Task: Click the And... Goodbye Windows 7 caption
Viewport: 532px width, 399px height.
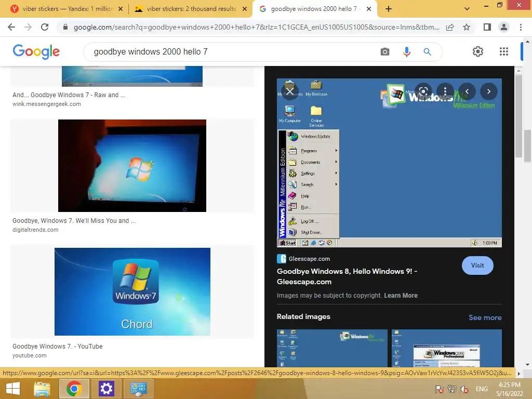Action: [x=69, y=95]
